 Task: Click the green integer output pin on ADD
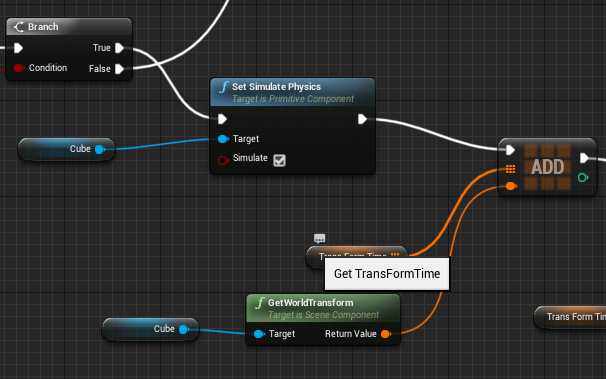coord(583,178)
